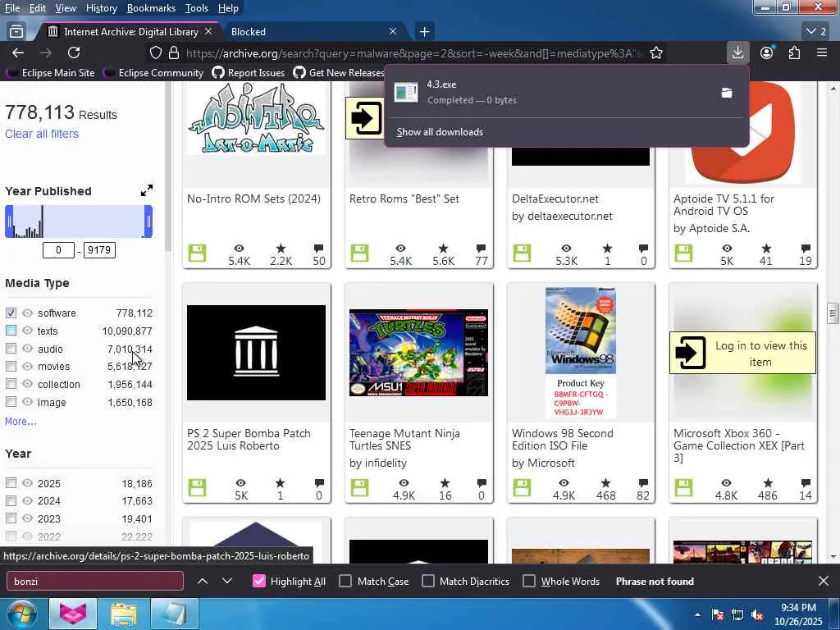This screenshot has height=630, width=840.
Task: Open the Windows 98 Second Edition ISO File title
Action: tap(562, 440)
